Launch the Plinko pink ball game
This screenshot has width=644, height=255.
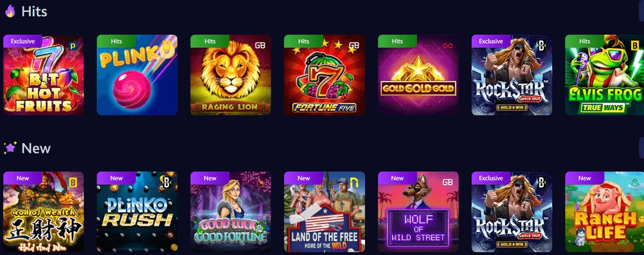pos(137,75)
